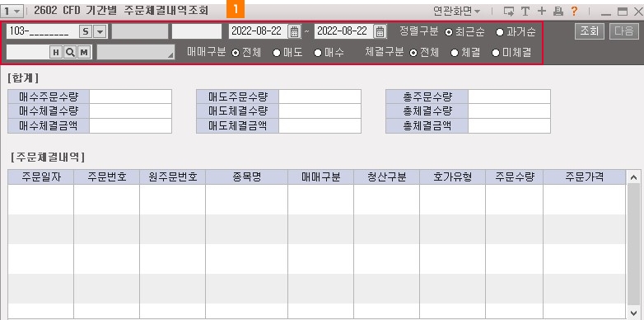Click the start date field 2022-08-22
This screenshot has width=644, height=320.
[x=259, y=31]
